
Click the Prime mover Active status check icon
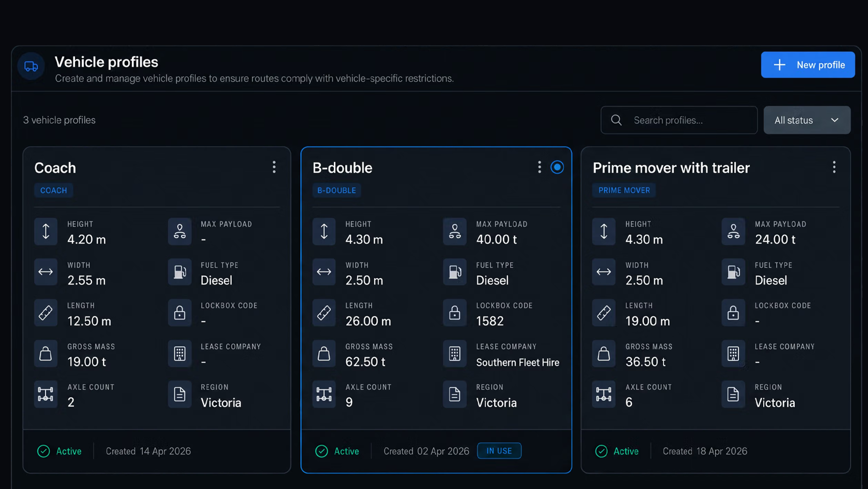click(x=601, y=451)
